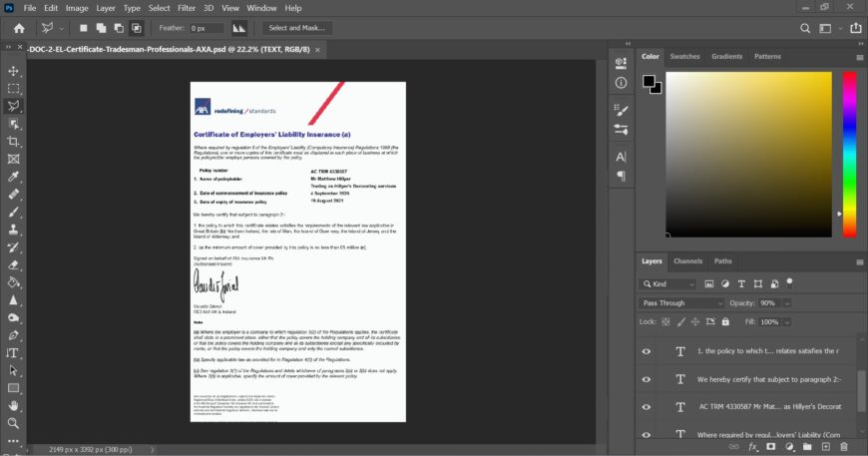Hide the 'AC TRM 4330587' layer

(647, 407)
